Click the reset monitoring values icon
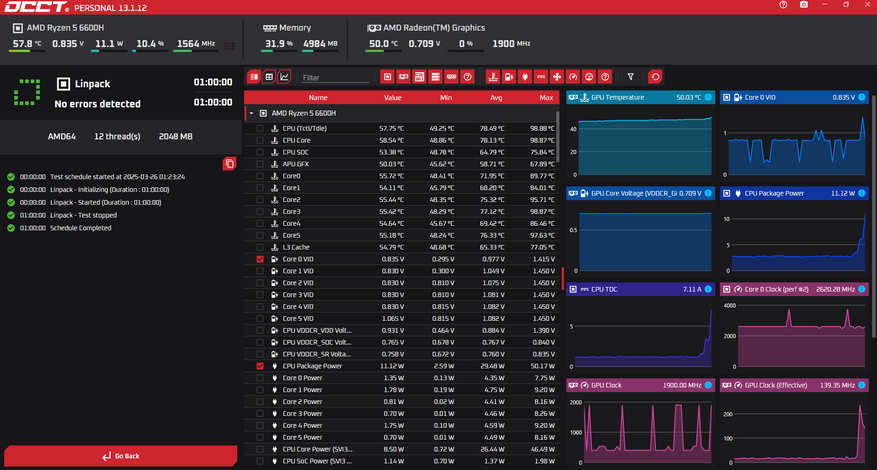Viewport: 877px width, 470px height. pos(656,77)
